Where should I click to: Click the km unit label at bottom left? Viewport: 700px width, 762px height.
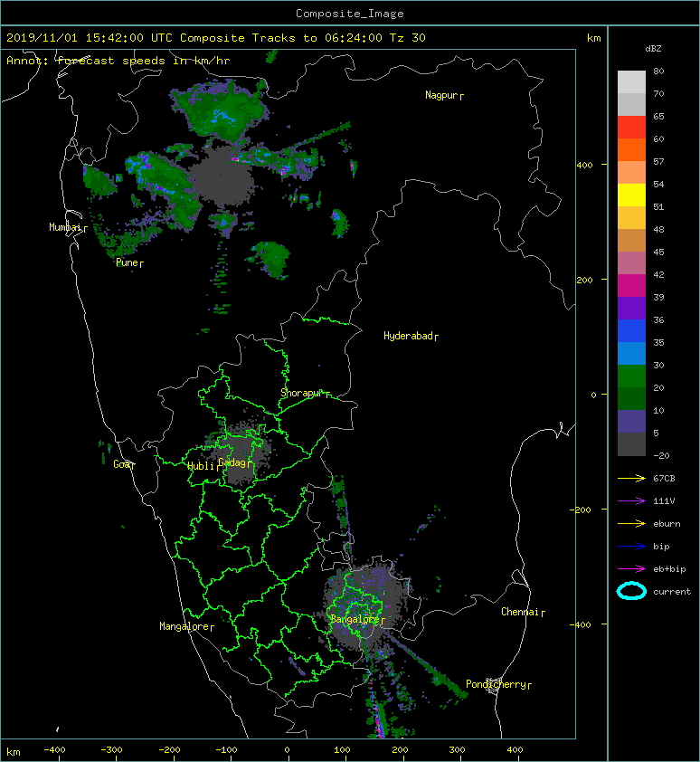[x=14, y=752]
